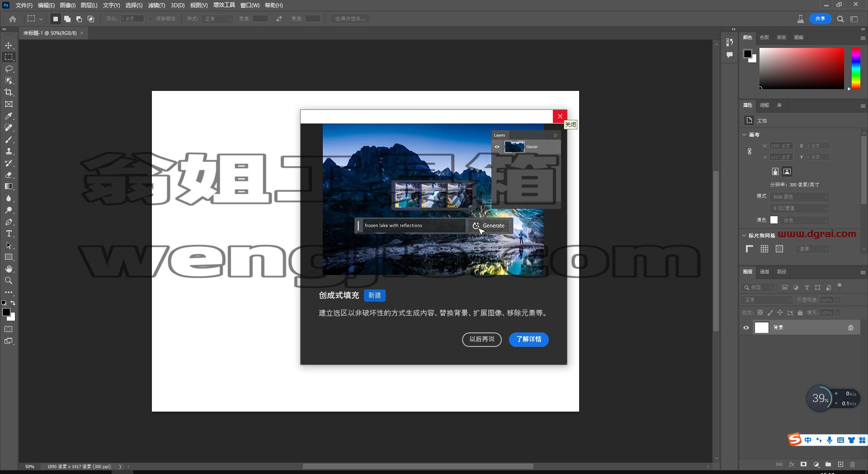This screenshot has width=868, height=474.
Task: Click the 选择并遮住 button
Action: click(x=350, y=19)
